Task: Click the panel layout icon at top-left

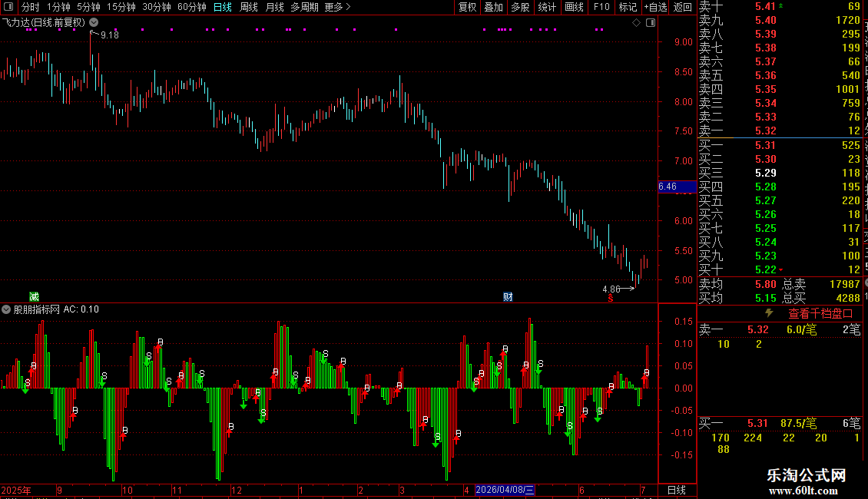Action: (8, 7)
